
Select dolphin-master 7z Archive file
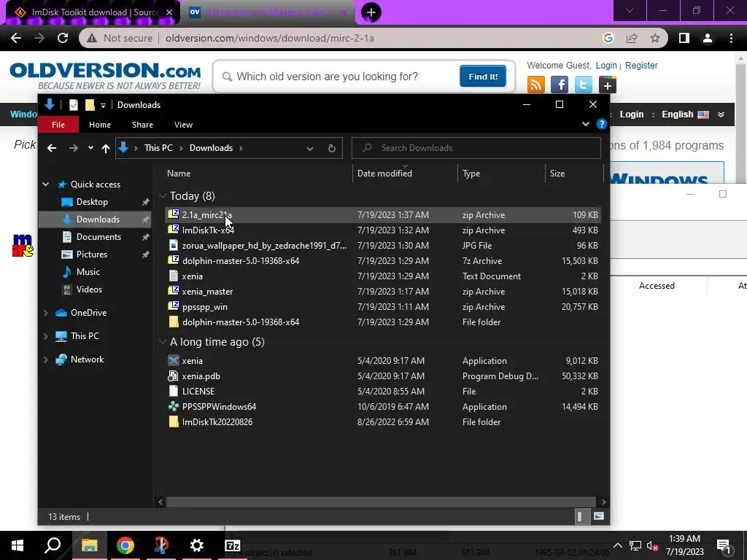[x=382, y=260]
